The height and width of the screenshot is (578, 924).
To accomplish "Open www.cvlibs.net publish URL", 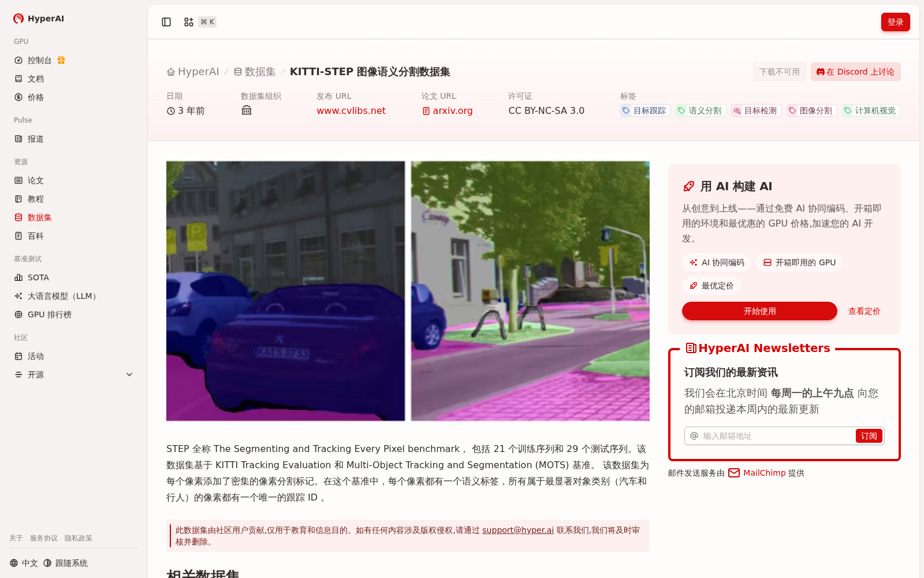I will pyautogui.click(x=351, y=110).
